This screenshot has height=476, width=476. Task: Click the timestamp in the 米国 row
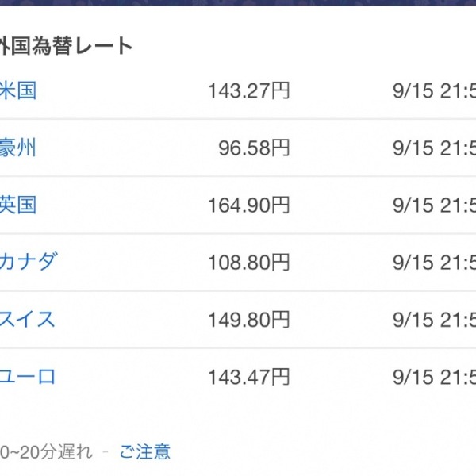coord(435,90)
